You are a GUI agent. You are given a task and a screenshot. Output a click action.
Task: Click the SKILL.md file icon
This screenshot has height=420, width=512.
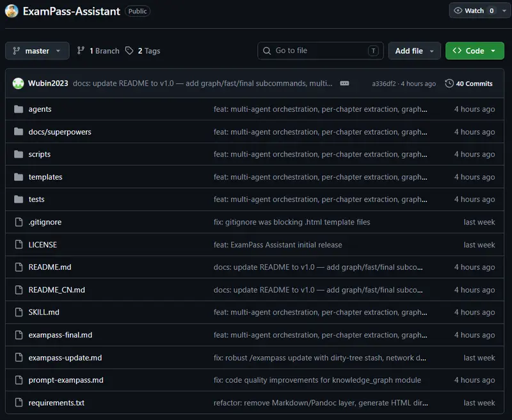pos(19,312)
